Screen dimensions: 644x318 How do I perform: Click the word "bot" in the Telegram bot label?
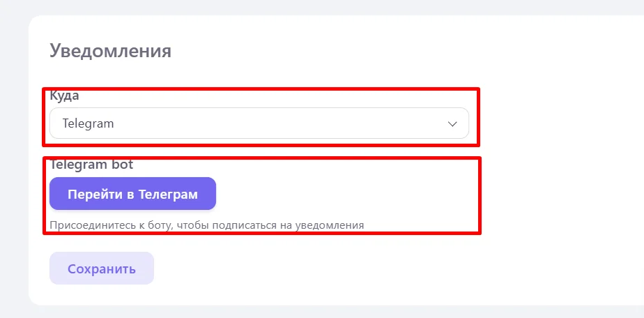[123, 165]
